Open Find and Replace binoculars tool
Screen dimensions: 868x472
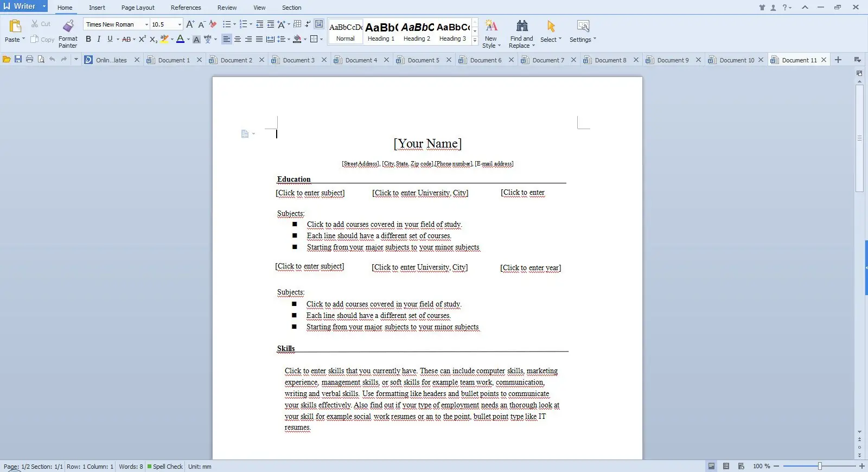click(x=522, y=26)
